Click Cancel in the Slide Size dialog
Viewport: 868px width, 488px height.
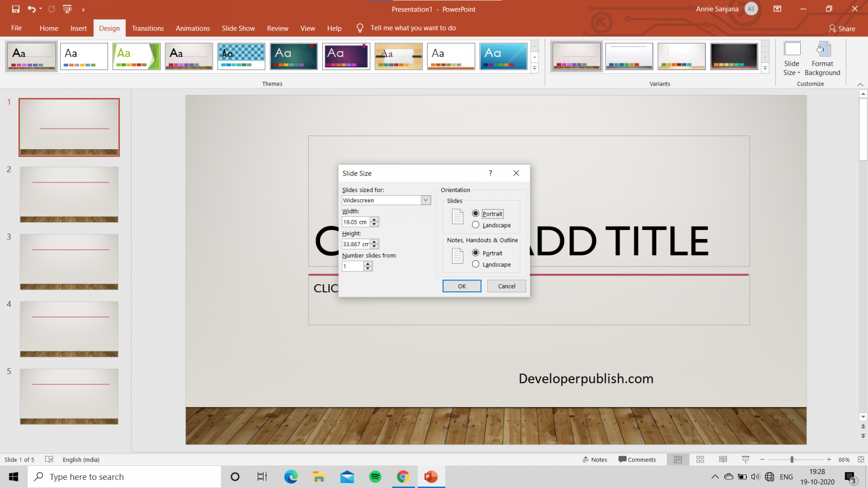506,286
